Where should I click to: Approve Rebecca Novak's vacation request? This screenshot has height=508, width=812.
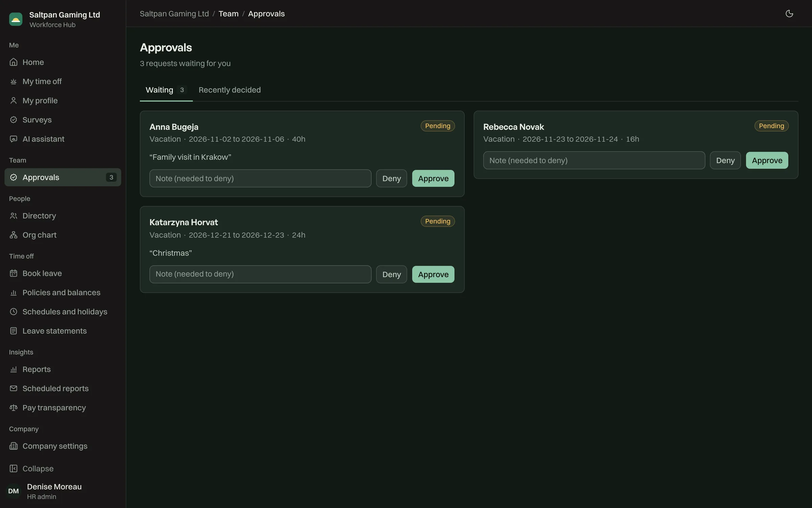(x=767, y=160)
